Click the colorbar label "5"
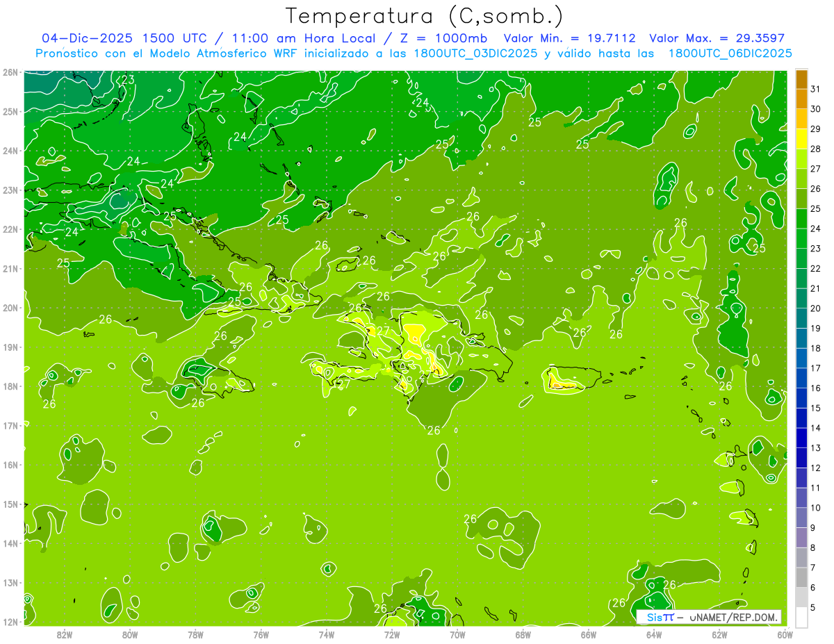 [813, 608]
